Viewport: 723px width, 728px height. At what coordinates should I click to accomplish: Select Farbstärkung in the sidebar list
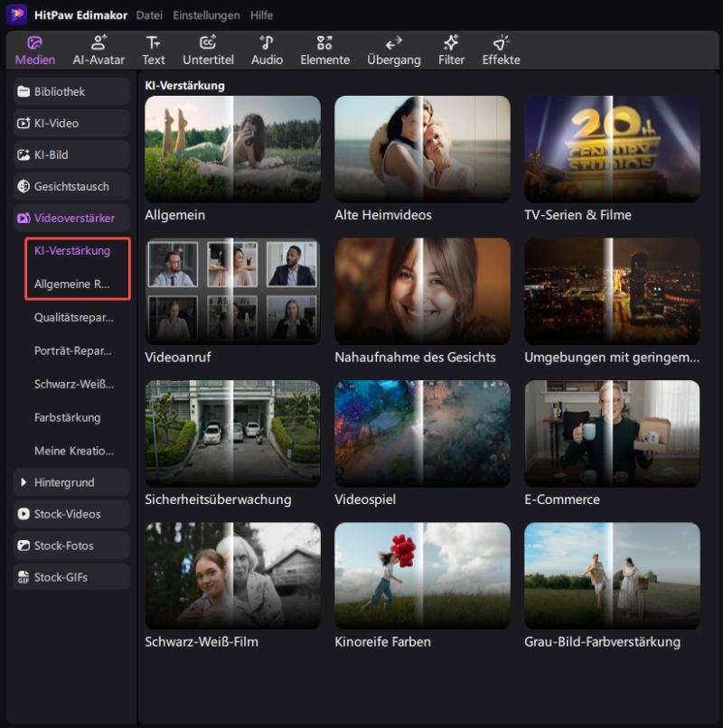[68, 417]
